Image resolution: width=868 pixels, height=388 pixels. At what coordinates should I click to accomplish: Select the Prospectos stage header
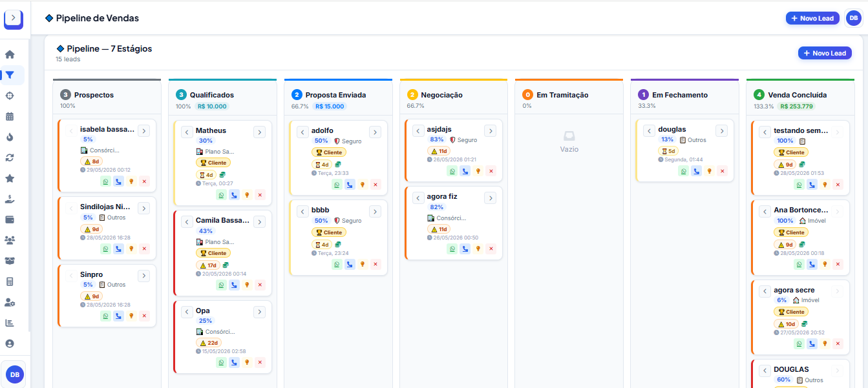107,99
